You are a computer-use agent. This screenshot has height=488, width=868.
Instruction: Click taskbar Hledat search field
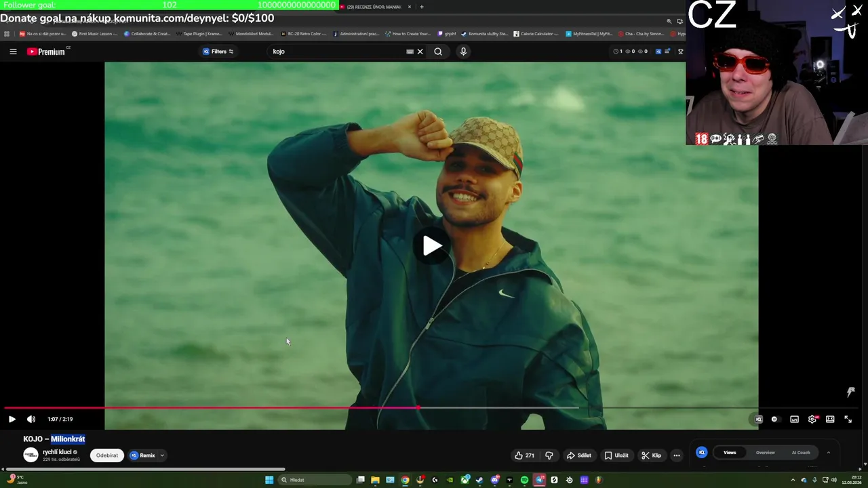click(315, 481)
